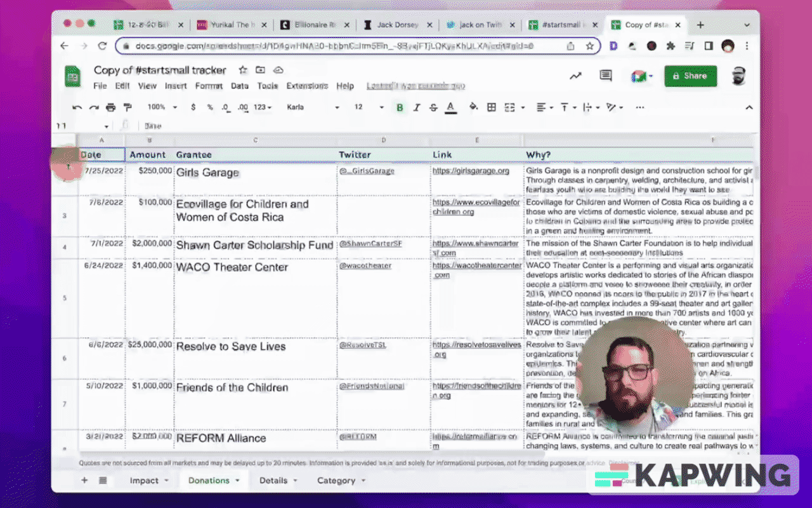
Task: Select column C header
Action: (x=256, y=140)
